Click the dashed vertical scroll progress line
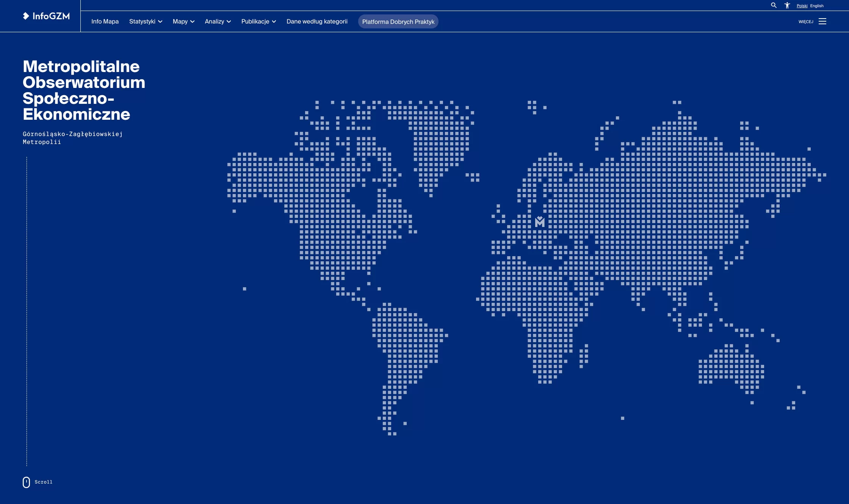 coord(27,311)
